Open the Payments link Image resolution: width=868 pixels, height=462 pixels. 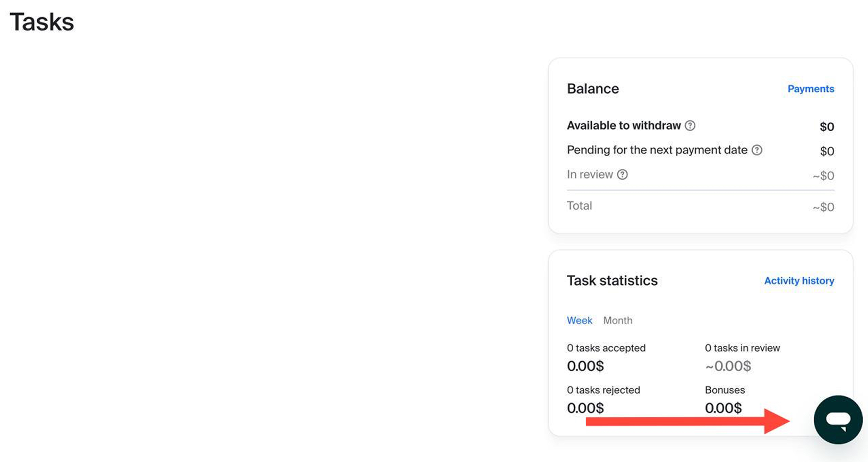[811, 89]
